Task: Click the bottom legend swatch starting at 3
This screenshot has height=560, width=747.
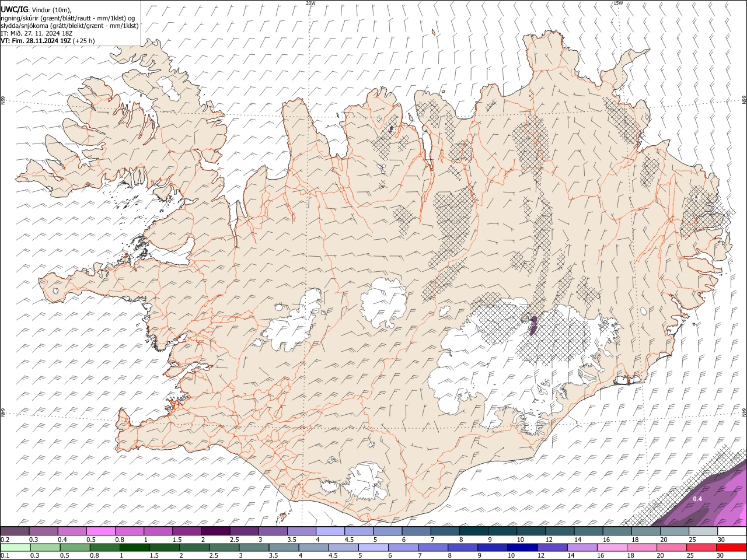Action: (254, 547)
